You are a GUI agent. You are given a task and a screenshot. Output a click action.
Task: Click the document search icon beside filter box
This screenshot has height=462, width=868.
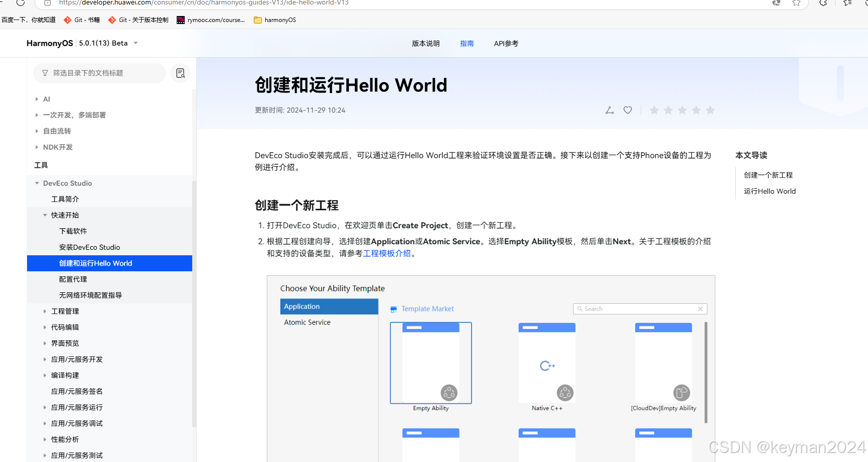pos(181,73)
